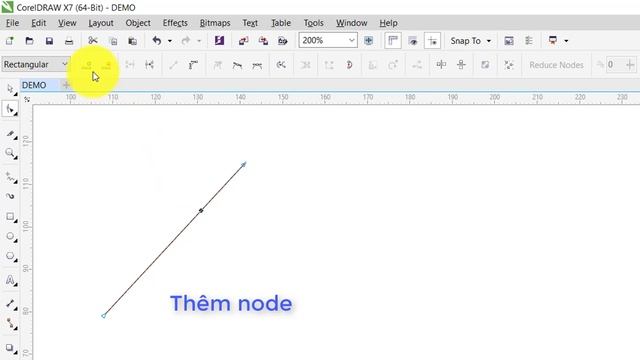Open the Rectangular selection mode dropdown
The image size is (640, 360).
point(36,64)
